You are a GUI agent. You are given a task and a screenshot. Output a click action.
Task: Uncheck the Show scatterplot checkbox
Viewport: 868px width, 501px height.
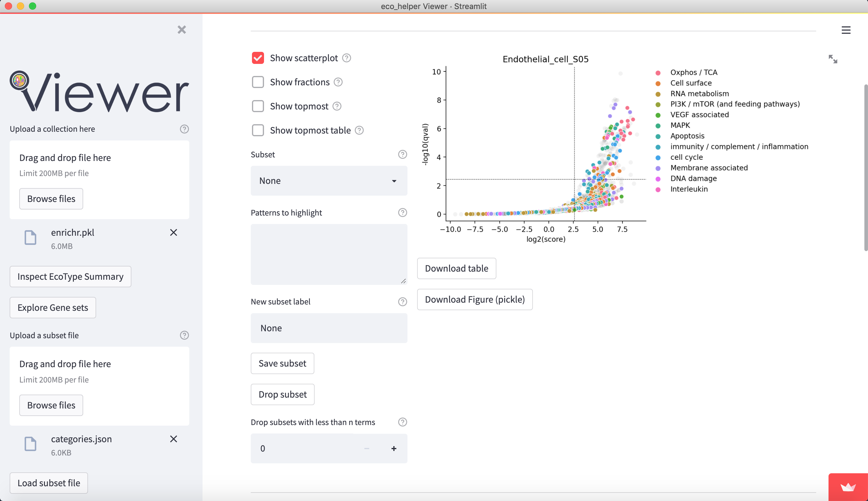point(258,58)
